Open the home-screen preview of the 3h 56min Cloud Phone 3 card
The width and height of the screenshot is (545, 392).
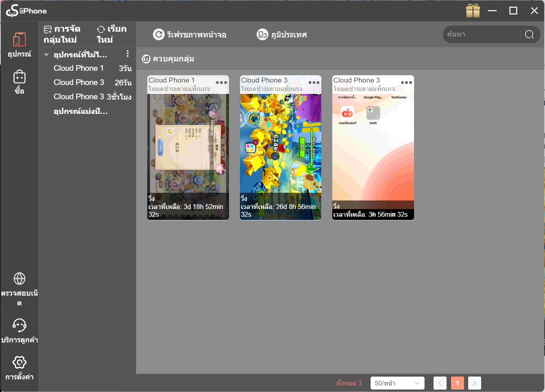click(x=373, y=147)
